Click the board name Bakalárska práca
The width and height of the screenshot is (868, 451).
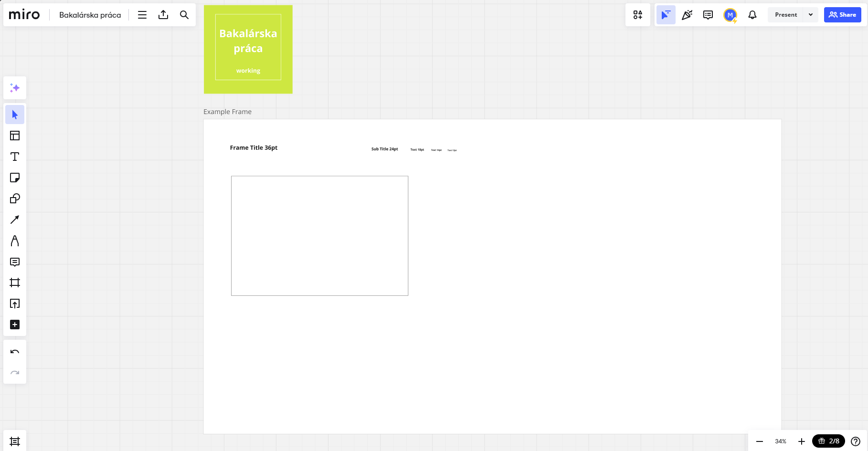click(x=90, y=15)
